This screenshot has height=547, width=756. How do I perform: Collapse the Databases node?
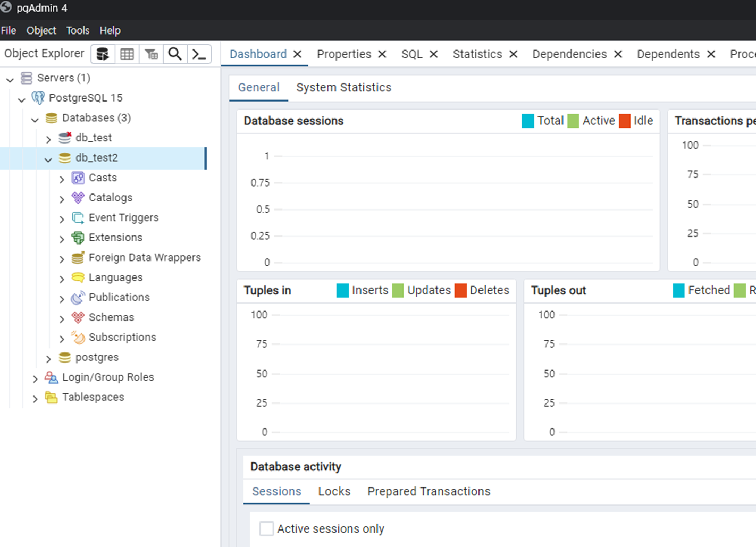35,120
